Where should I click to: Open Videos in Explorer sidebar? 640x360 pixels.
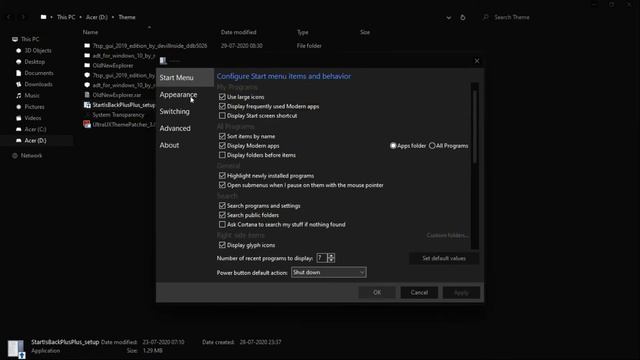[x=33, y=118]
